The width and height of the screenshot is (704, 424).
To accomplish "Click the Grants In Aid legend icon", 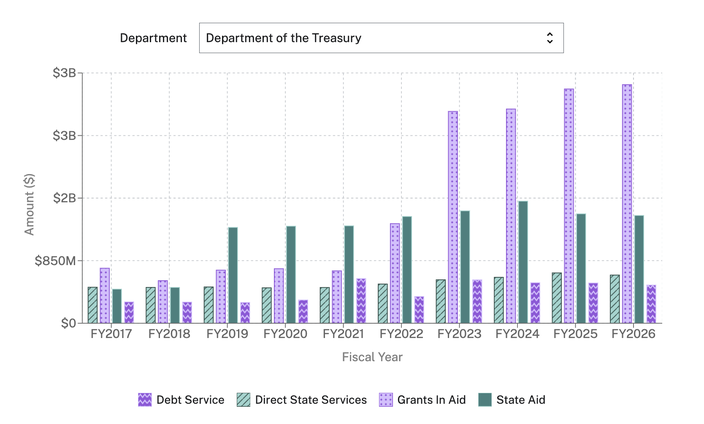I will click(384, 400).
